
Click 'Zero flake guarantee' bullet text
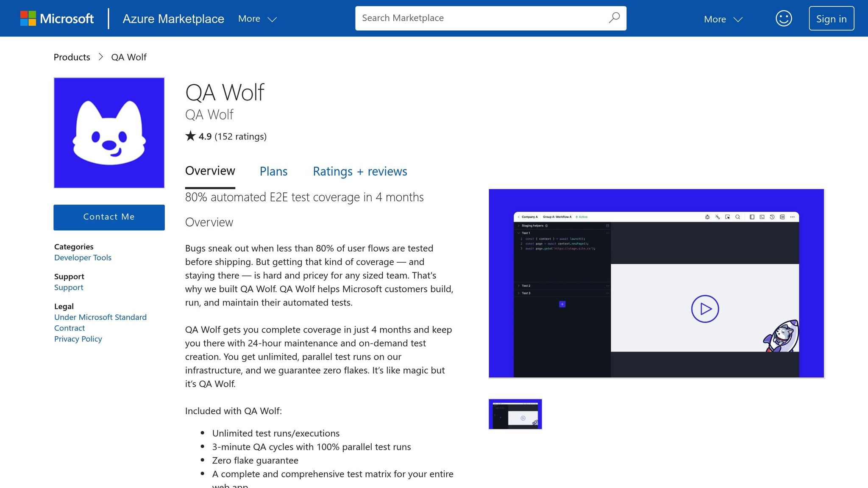(255, 460)
